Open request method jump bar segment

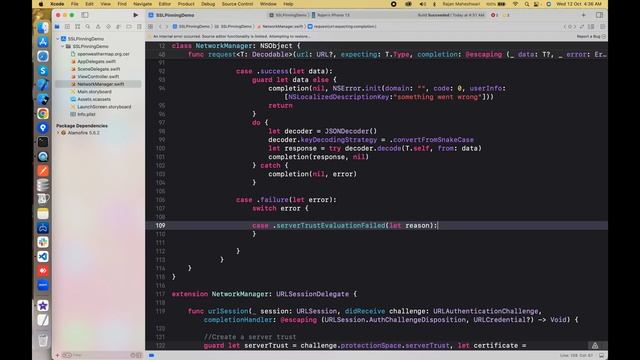tap(342, 27)
